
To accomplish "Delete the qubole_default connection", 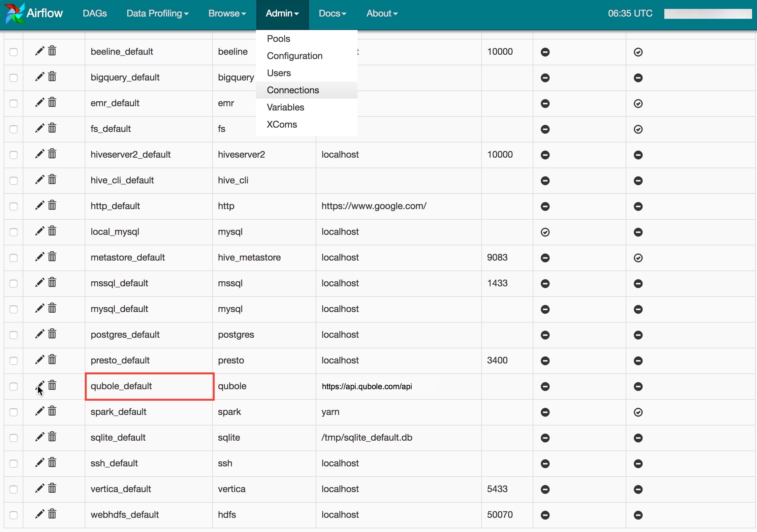I will click(x=52, y=386).
